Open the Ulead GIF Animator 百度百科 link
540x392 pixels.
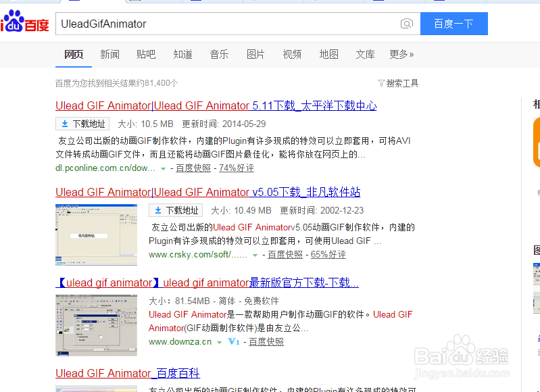(x=128, y=373)
